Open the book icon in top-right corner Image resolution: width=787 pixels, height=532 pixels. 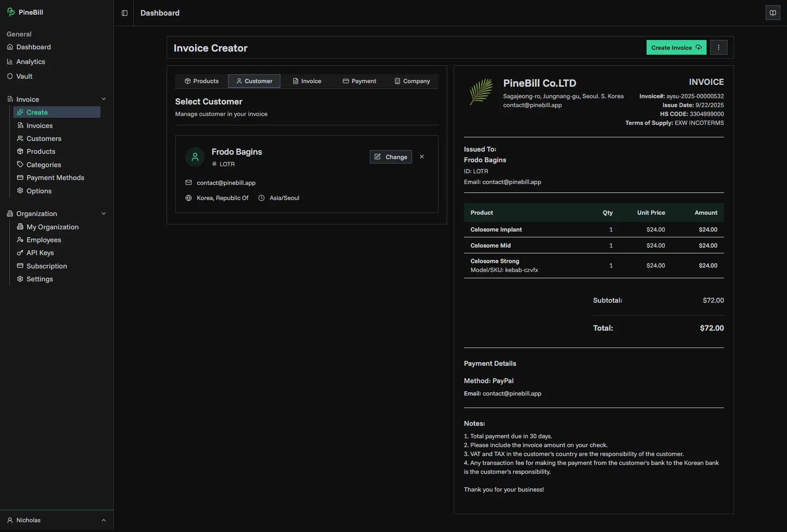click(x=773, y=13)
